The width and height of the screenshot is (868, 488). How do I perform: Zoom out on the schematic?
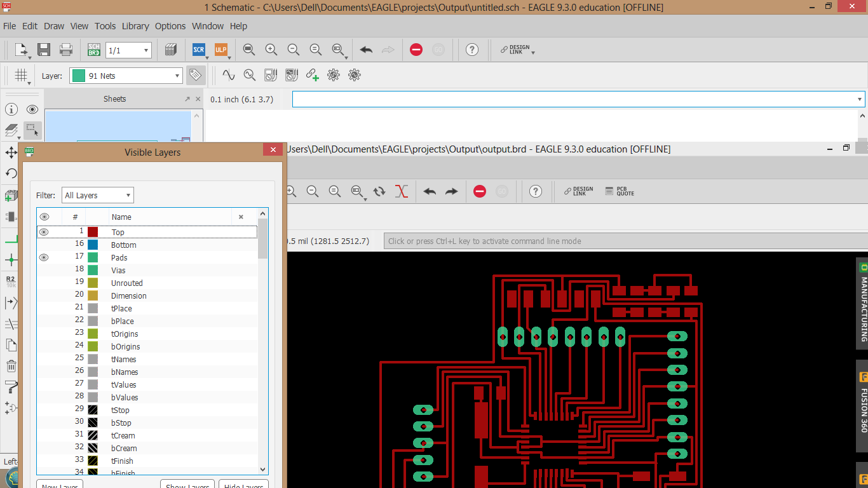[294, 50]
